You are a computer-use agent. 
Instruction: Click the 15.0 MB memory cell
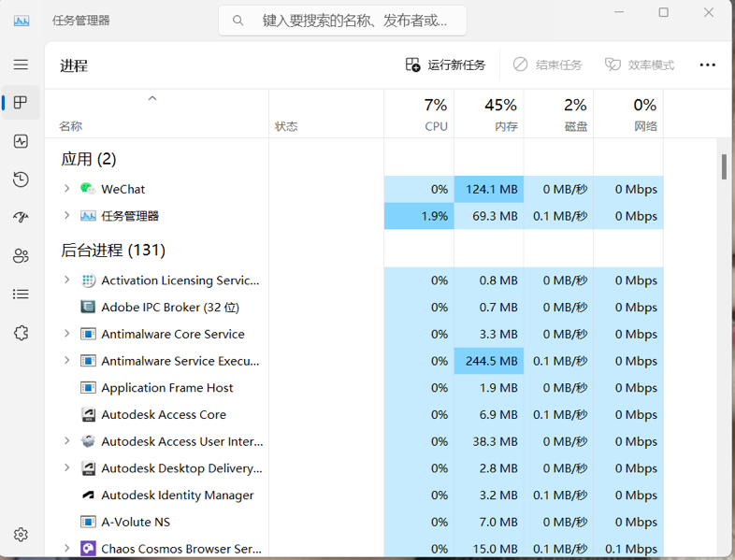488,549
